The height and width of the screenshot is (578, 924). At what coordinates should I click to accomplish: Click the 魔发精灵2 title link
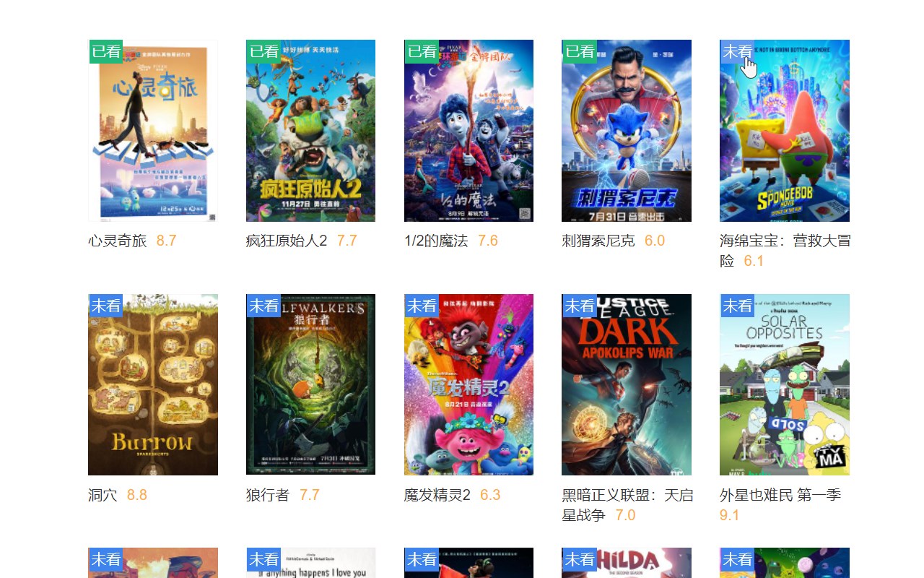tap(437, 495)
